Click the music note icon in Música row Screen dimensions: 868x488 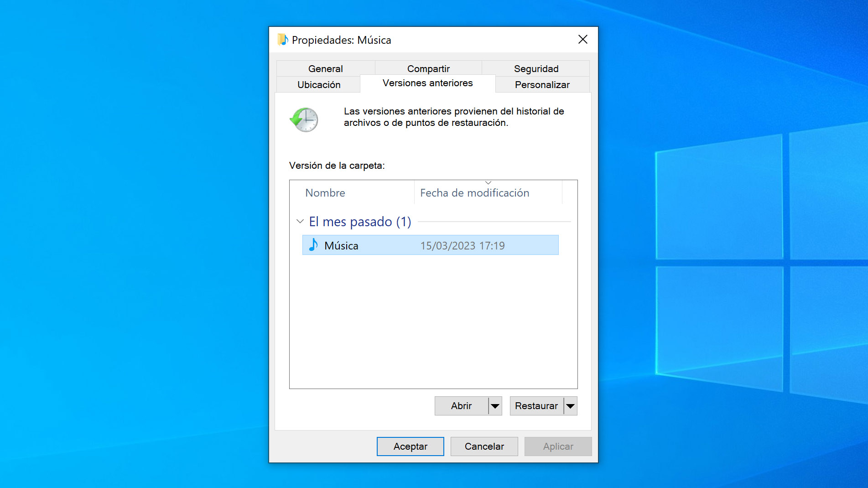313,245
